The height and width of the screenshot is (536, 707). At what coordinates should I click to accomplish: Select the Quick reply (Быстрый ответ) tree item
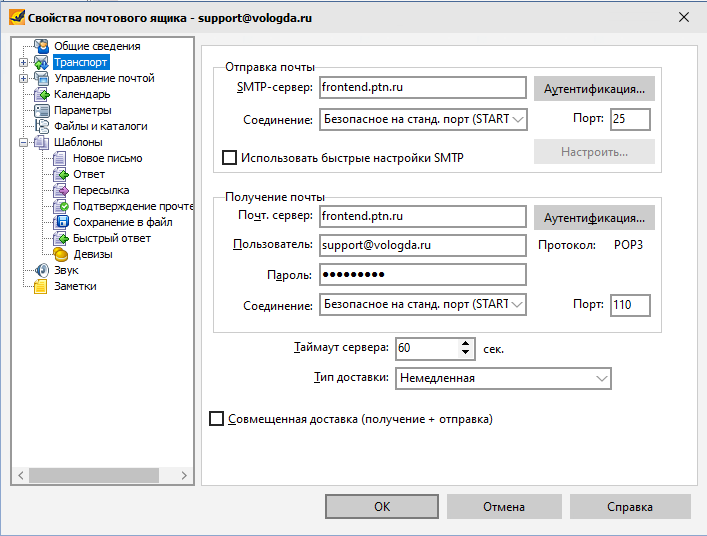click(111, 238)
